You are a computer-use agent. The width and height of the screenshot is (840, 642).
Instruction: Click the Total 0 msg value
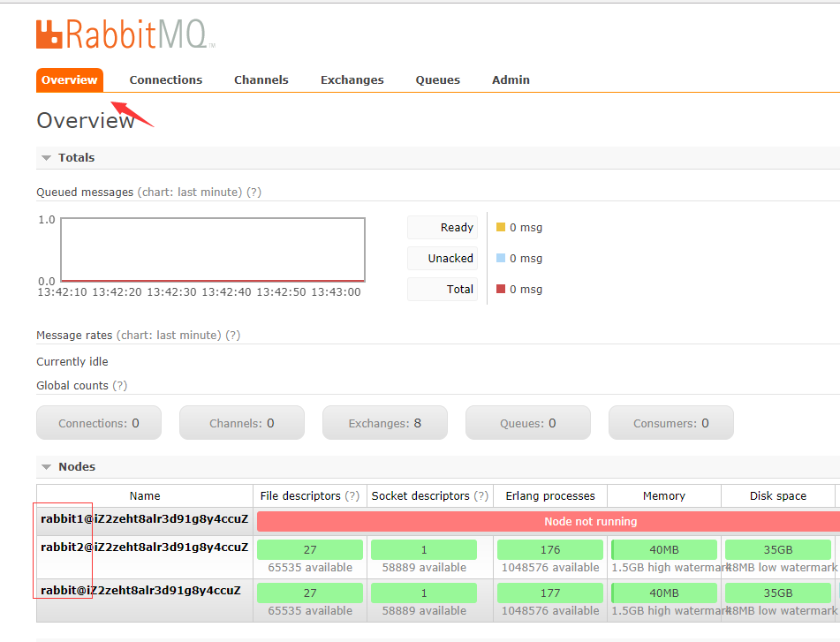click(x=526, y=290)
